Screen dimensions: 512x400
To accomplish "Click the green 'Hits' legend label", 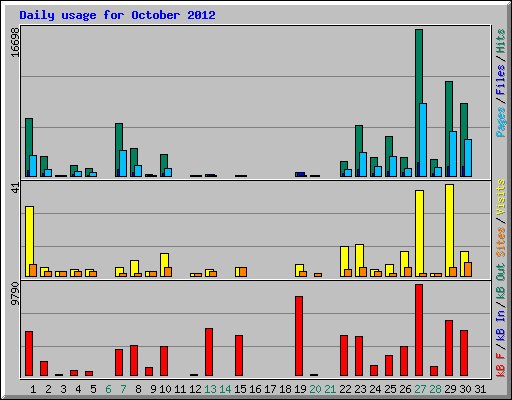I will pos(500,41).
